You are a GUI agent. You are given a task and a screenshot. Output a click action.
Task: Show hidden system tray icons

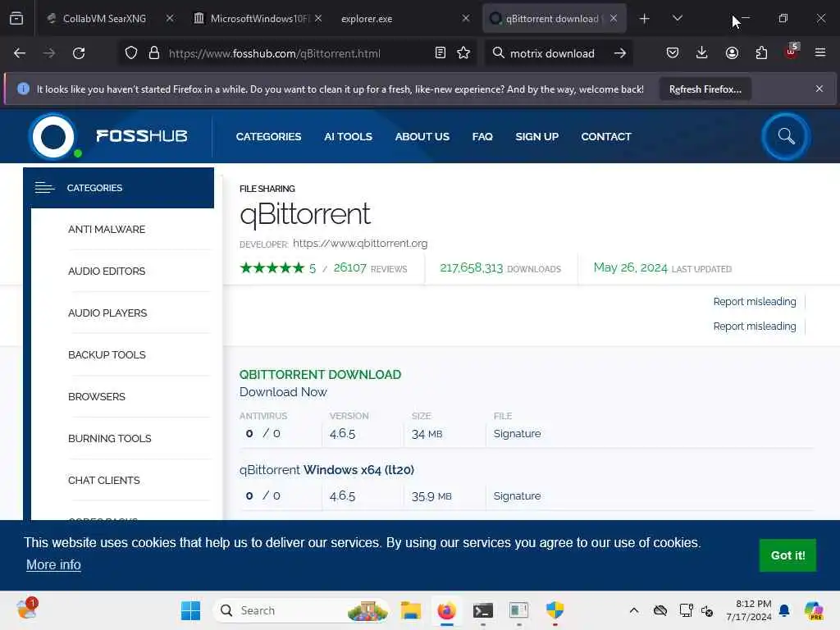tap(634, 610)
